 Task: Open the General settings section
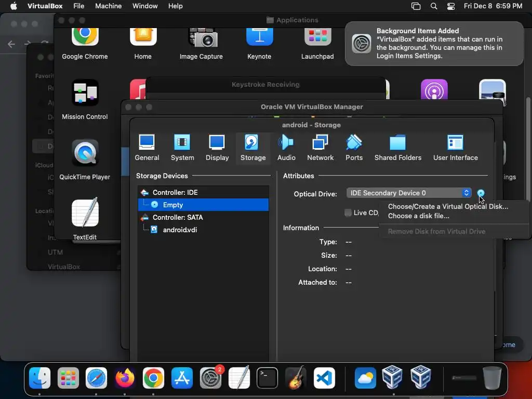click(x=147, y=148)
